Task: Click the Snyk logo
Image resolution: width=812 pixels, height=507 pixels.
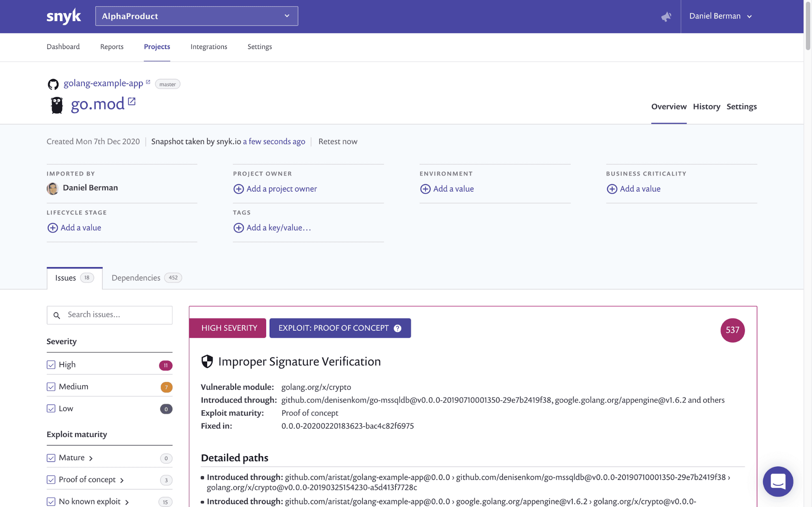Action: (x=64, y=17)
